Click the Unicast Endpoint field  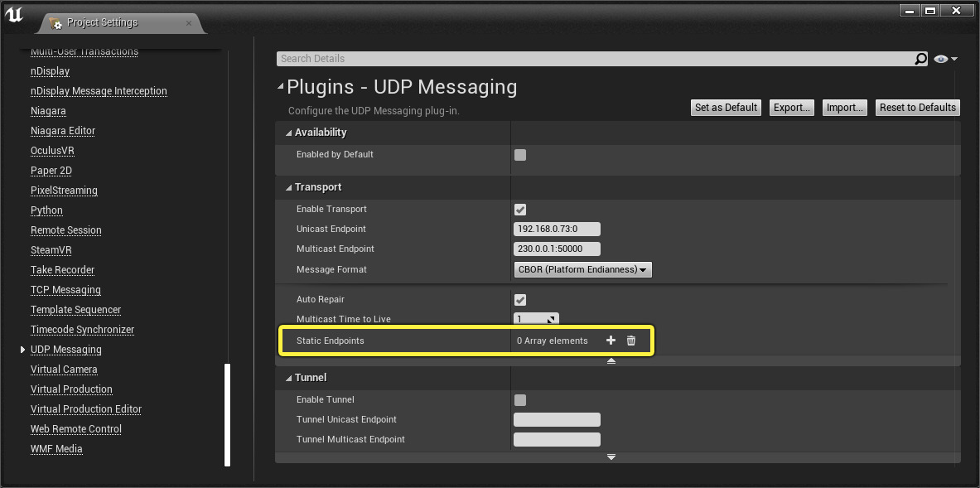557,229
